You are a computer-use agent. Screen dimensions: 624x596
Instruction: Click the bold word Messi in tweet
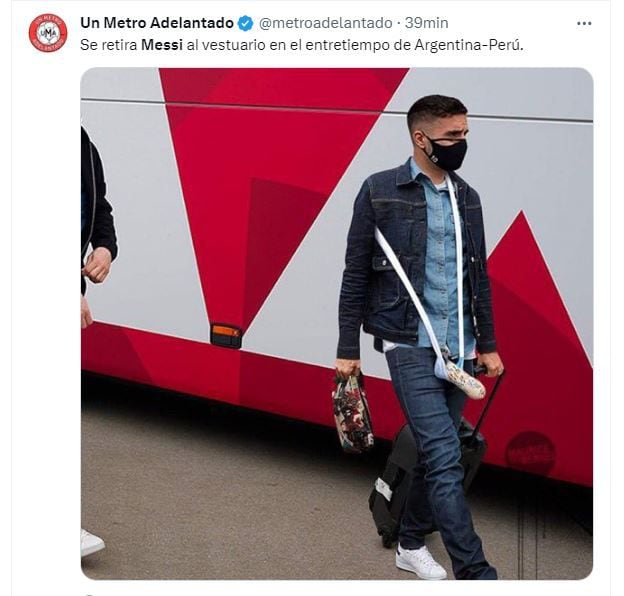point(162,45)
